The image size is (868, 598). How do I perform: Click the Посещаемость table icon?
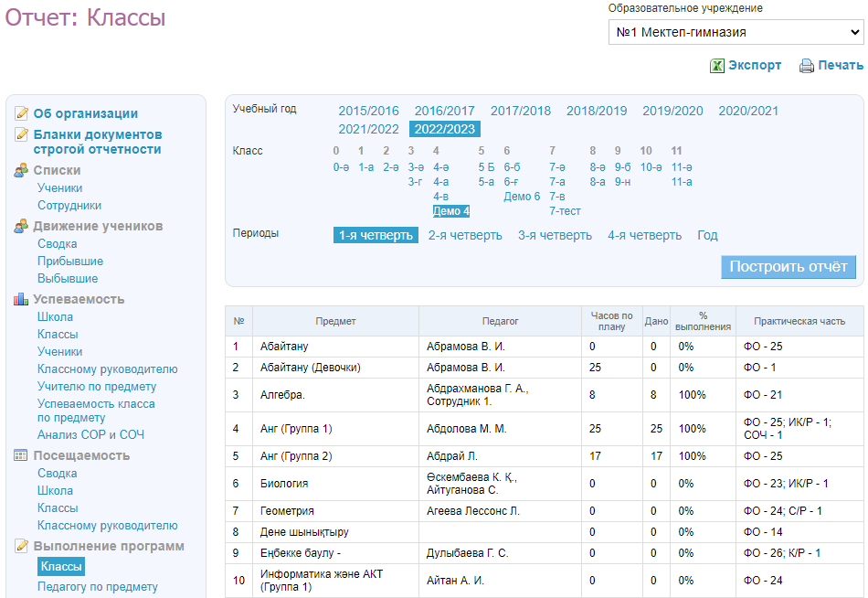tap(21, 455)
